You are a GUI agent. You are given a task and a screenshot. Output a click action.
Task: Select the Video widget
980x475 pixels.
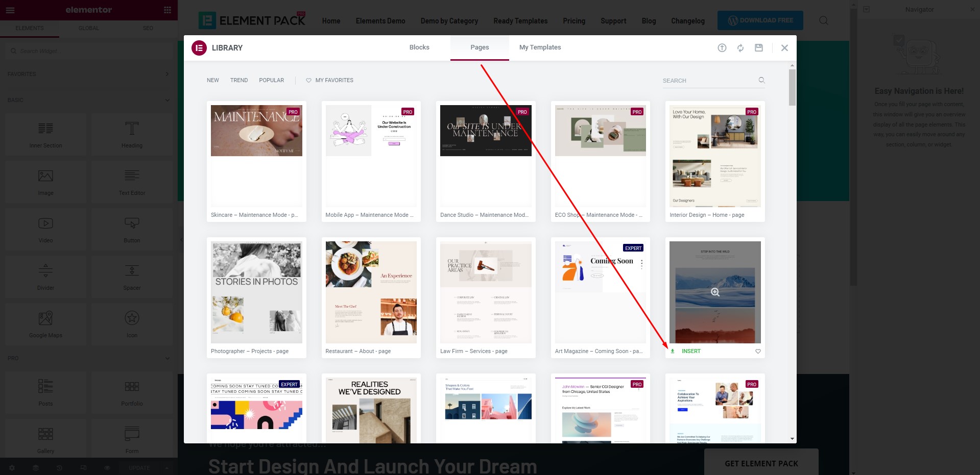tap(45, 229)
